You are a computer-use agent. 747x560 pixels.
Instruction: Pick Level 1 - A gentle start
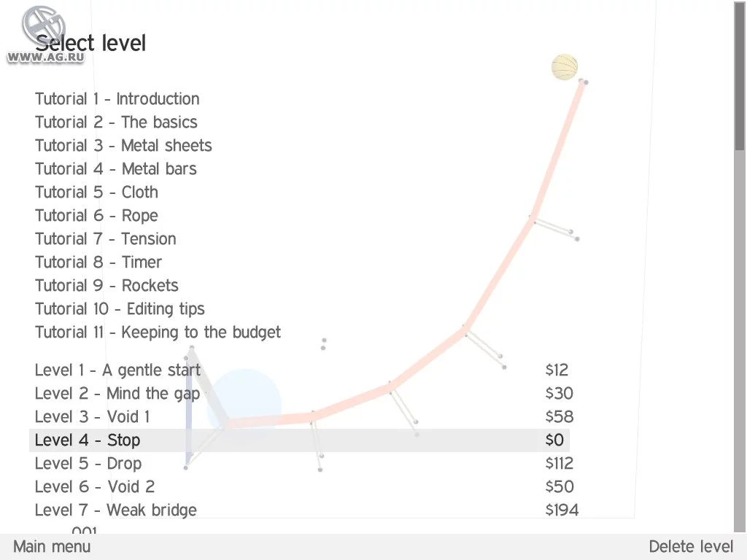pos(117,370)
